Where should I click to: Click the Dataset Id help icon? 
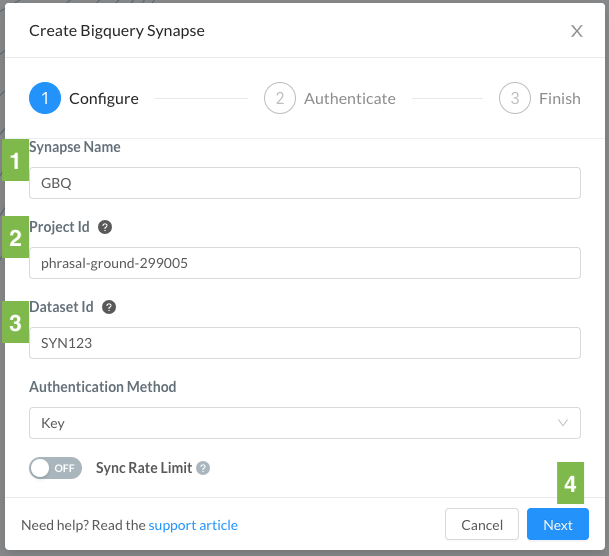click(109, 307)
